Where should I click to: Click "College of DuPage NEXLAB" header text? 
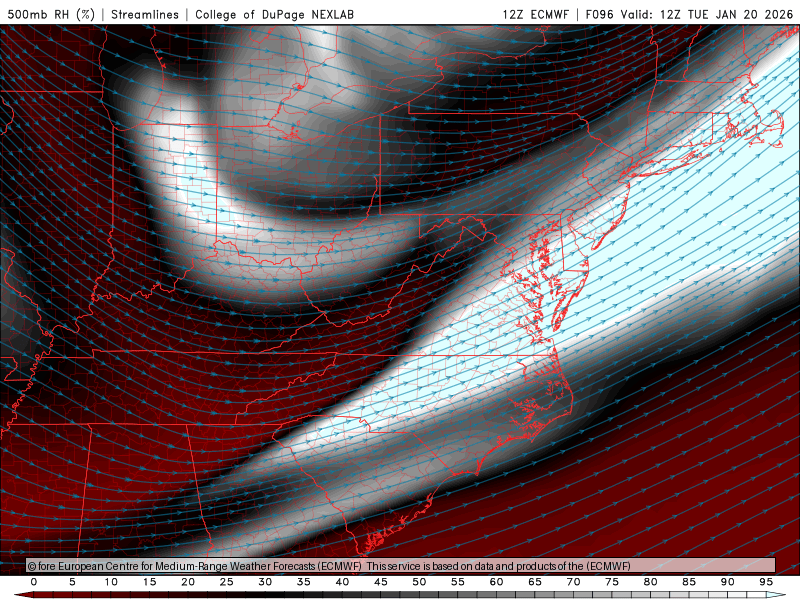tap(274, 14)
